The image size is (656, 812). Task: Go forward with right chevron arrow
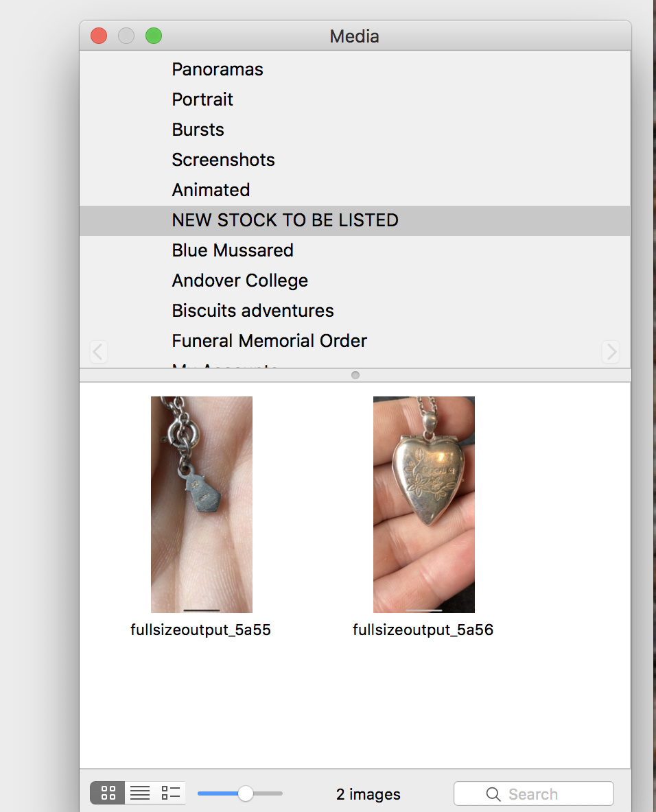pyautogui.click(x=611, y=352)
